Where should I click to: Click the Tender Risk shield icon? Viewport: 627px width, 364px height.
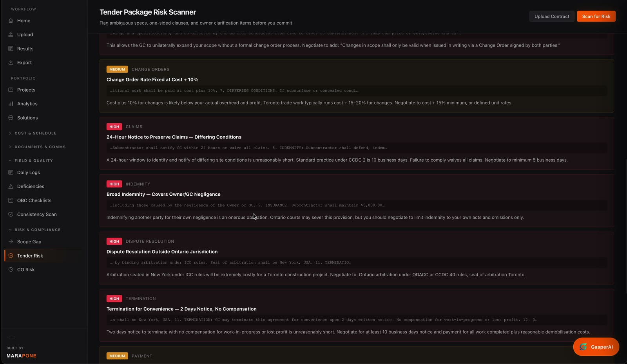point(11,256)
